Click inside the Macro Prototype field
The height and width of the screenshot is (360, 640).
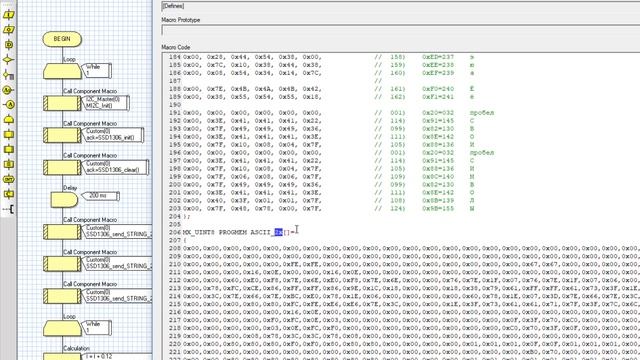400,31
